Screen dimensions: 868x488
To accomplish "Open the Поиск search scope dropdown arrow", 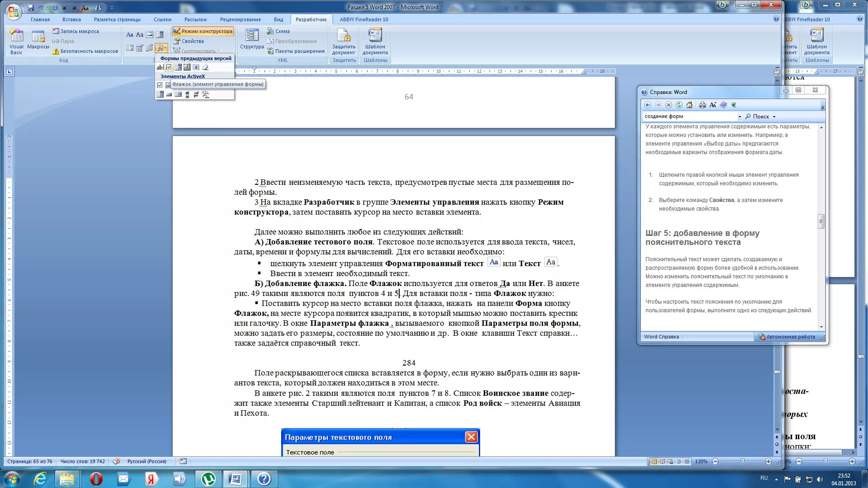I will tap(774, 117).
